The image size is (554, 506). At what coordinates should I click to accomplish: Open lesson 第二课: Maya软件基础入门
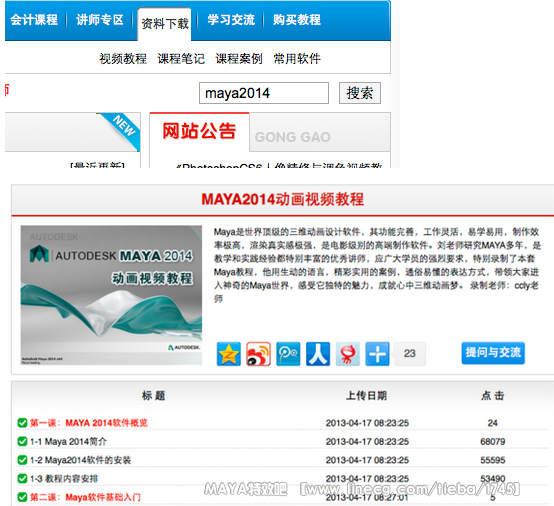(85, 498)
